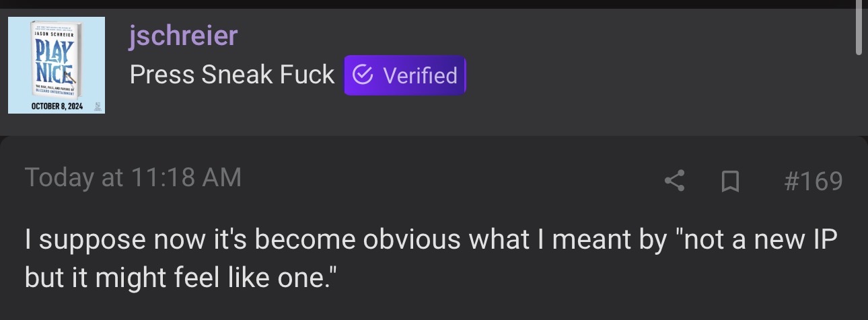
Task: Open jschreier's Play Nice avatar
Action: pos(57,65)
